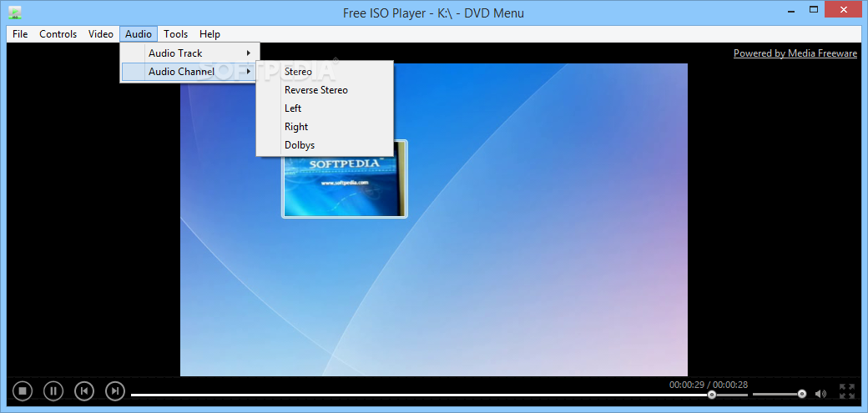The width and height of the screenshot is (868, 413).
Task: Mute audio with the speaker icon
Action: pos(820,394)
